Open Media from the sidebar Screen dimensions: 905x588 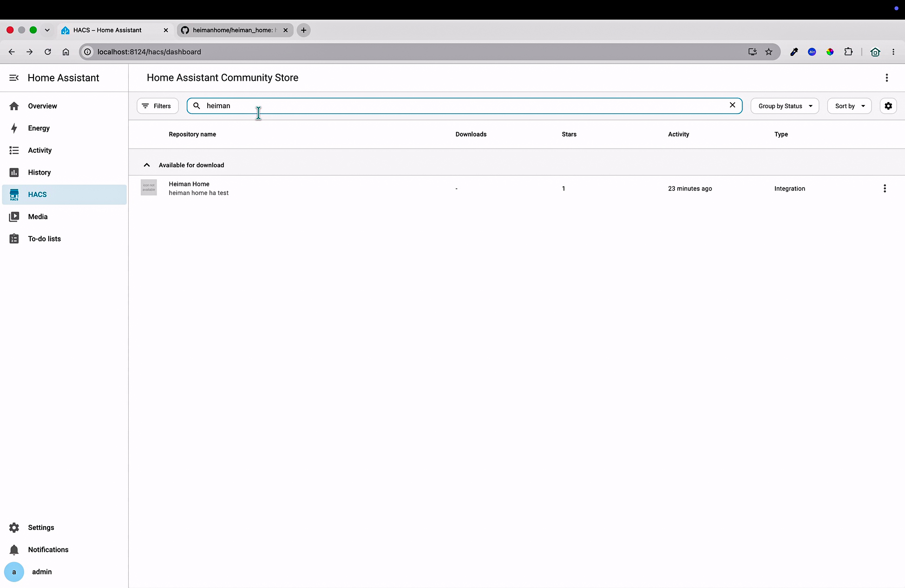coord(64,216)
